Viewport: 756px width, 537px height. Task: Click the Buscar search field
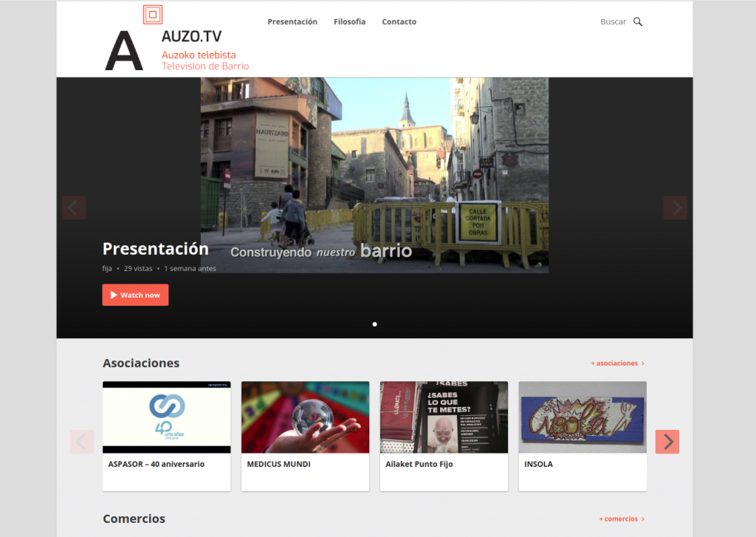(x=613, y=21)
